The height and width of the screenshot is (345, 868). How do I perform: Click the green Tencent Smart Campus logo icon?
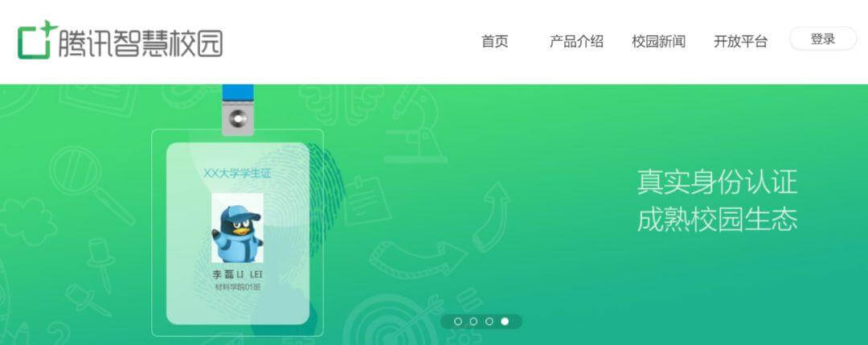38,40
